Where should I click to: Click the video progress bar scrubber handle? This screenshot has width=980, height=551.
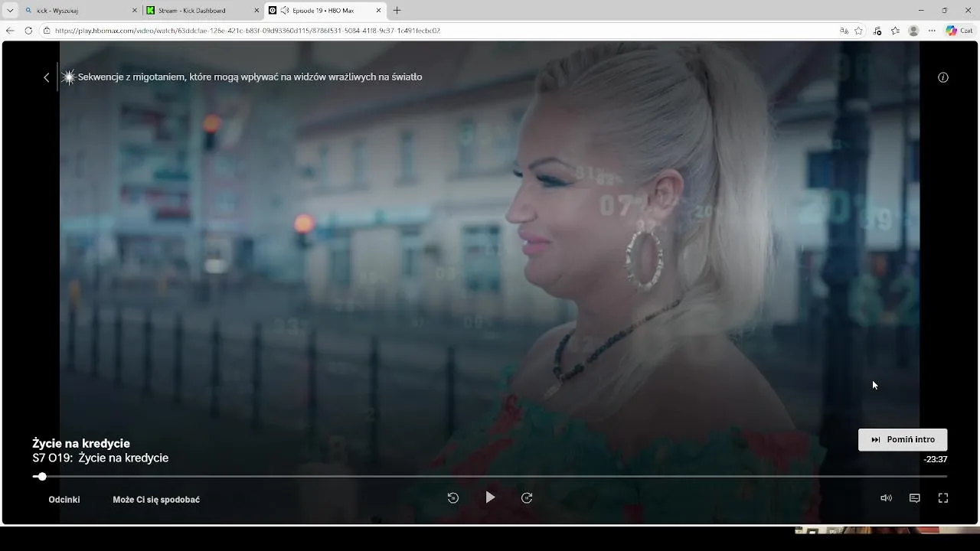42,476
